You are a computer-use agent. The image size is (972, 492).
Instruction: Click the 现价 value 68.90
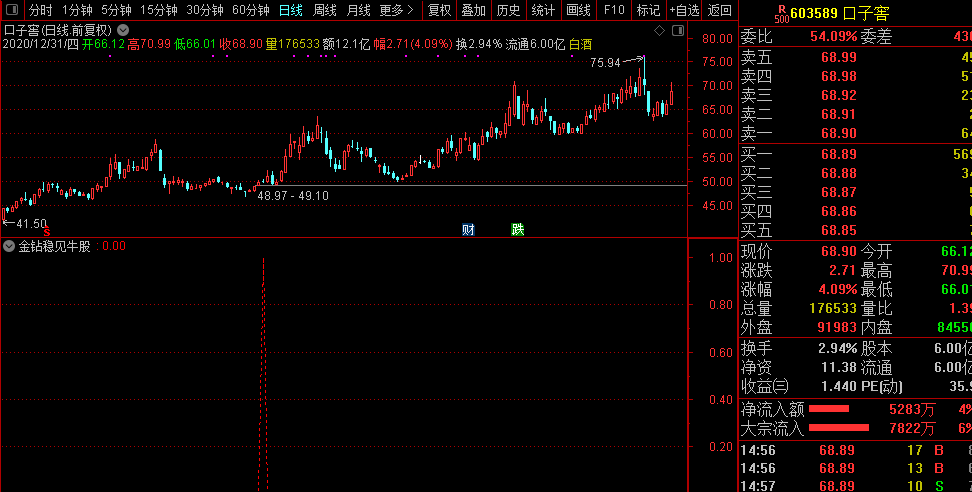[839, 252]
